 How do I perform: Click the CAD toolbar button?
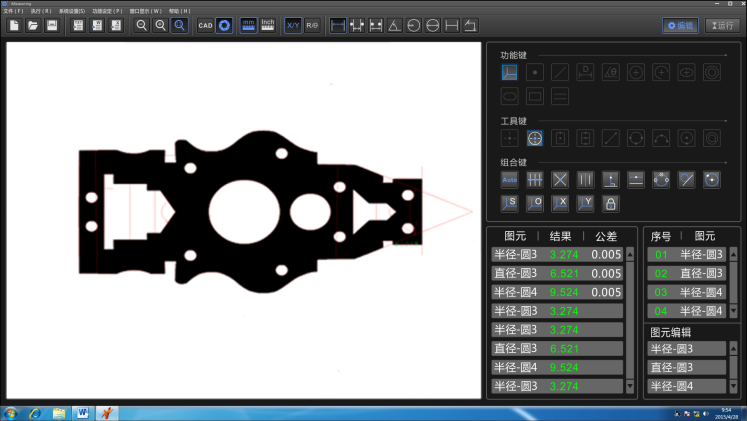pos(205,26)
